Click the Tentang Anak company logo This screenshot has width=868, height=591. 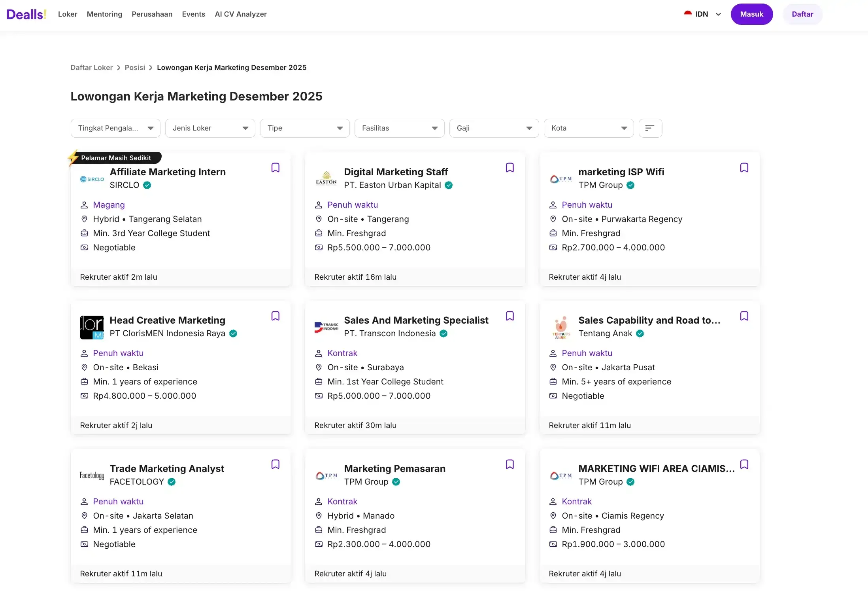tap(560, 328)
